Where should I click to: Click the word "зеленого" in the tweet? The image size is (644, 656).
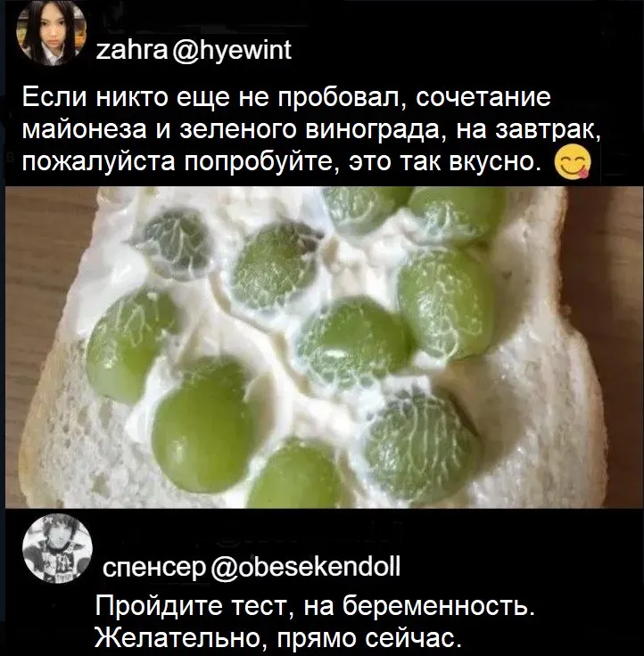point(239,129)
